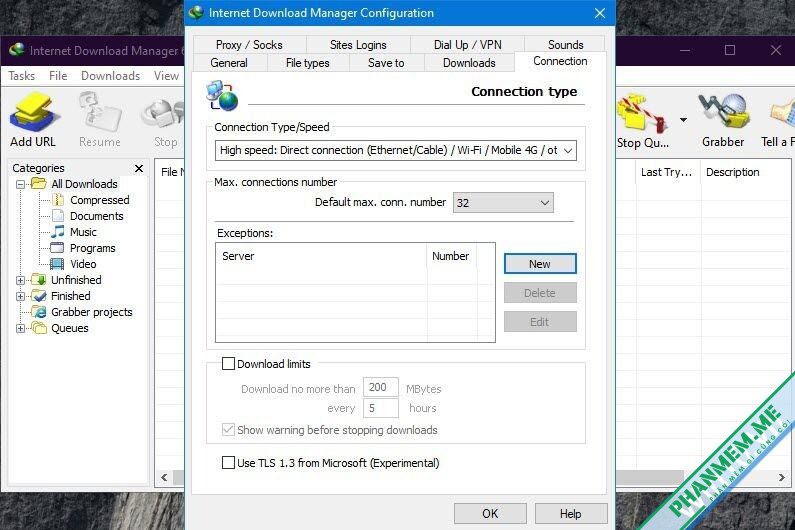This screenshot has width=795, height=530.
Task: Click the Server column header in Exceptions
Action: [x=321, y=256]
